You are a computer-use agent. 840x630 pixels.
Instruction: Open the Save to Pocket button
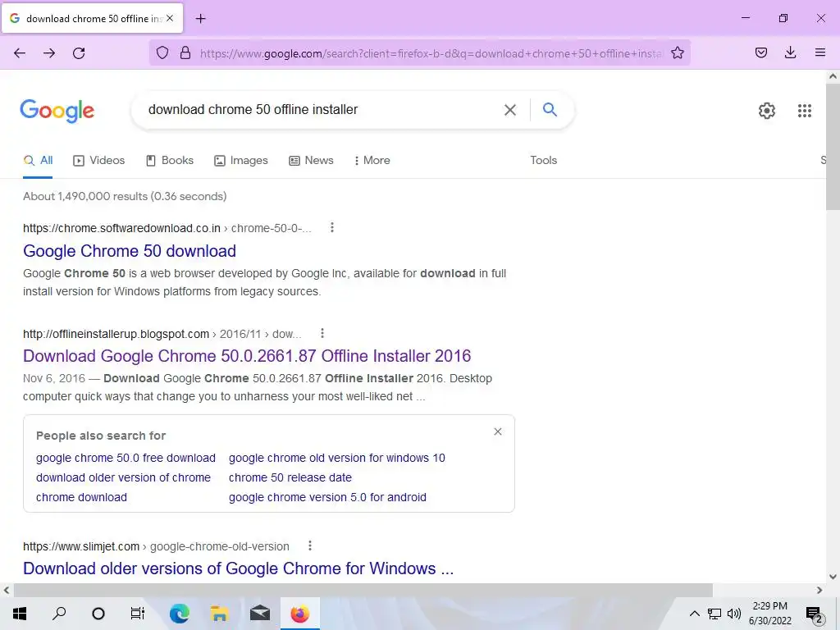[x=760, y=52]
